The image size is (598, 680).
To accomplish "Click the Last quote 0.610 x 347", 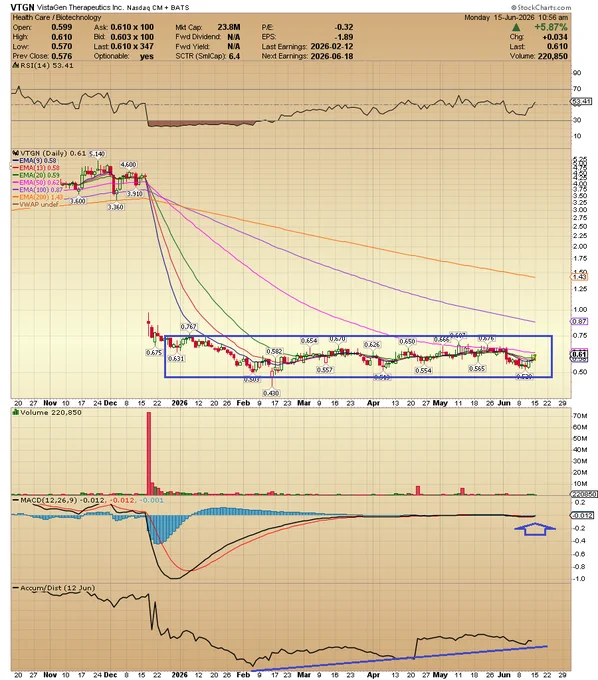I will (132, 46).
